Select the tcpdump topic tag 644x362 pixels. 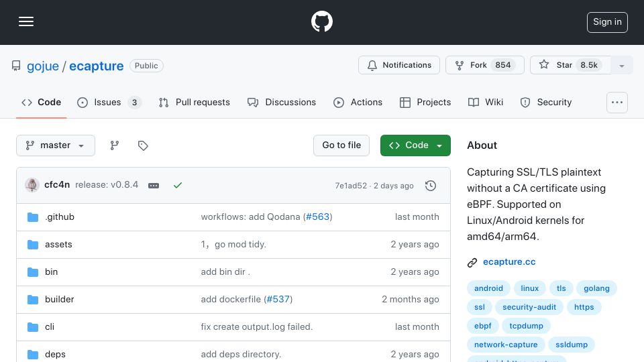point(526,326)
